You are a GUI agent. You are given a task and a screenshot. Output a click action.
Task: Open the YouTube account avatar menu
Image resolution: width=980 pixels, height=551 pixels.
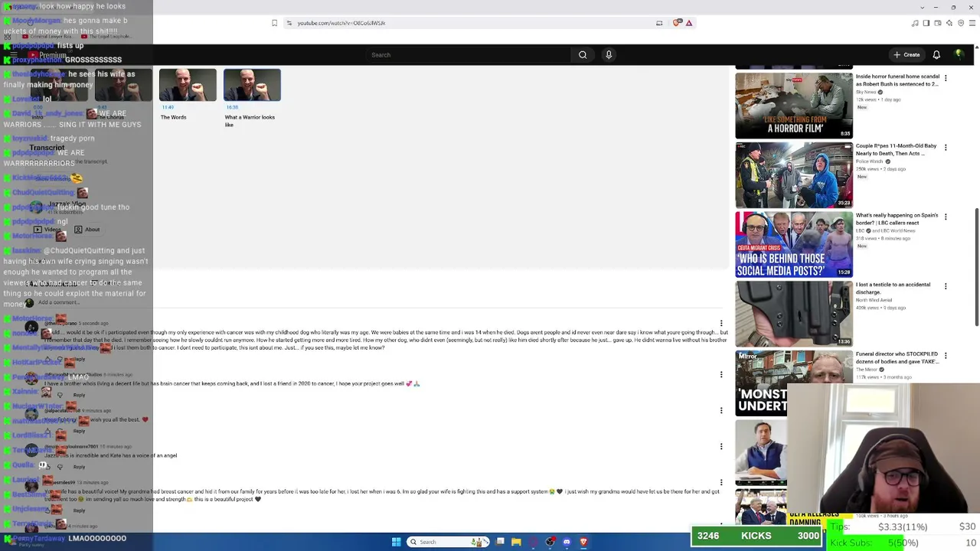coord(959,55)
